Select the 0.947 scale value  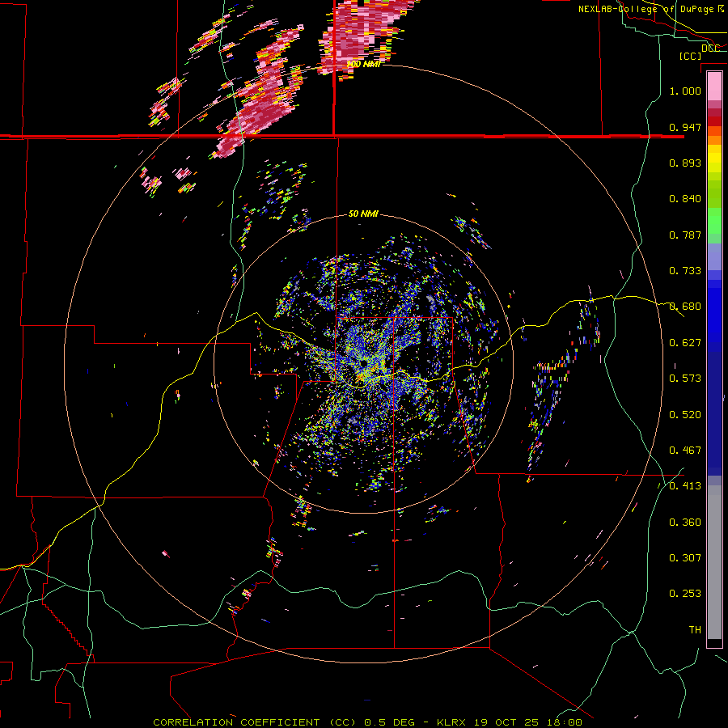tap(685, 127)
